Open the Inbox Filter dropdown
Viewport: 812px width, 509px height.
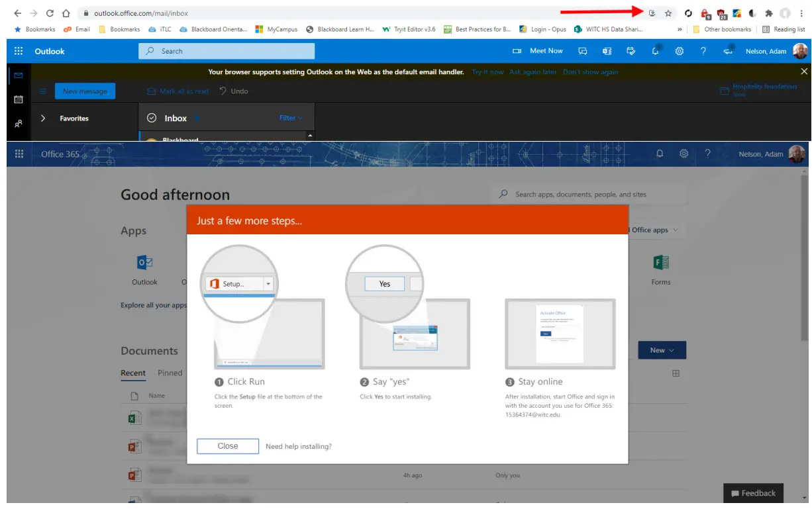tap(290, 118)
